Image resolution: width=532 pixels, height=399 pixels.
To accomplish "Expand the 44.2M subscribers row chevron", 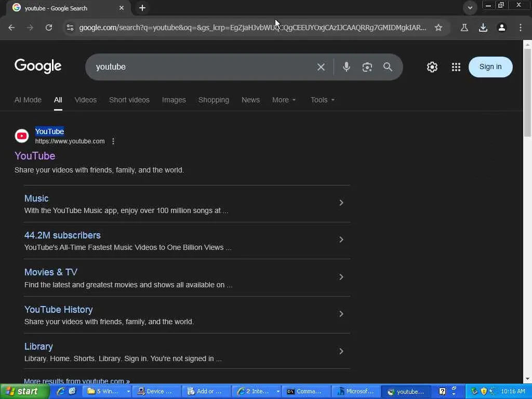I will [341, 240].
